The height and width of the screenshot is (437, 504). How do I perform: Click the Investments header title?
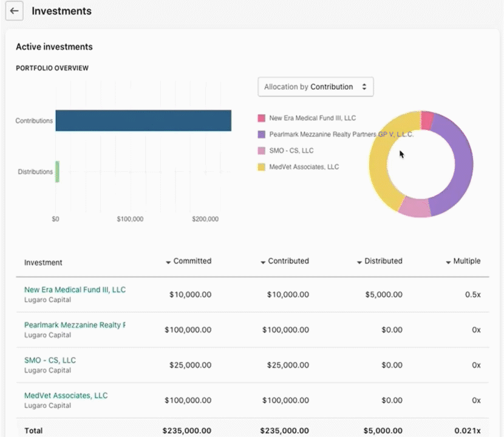61,11
